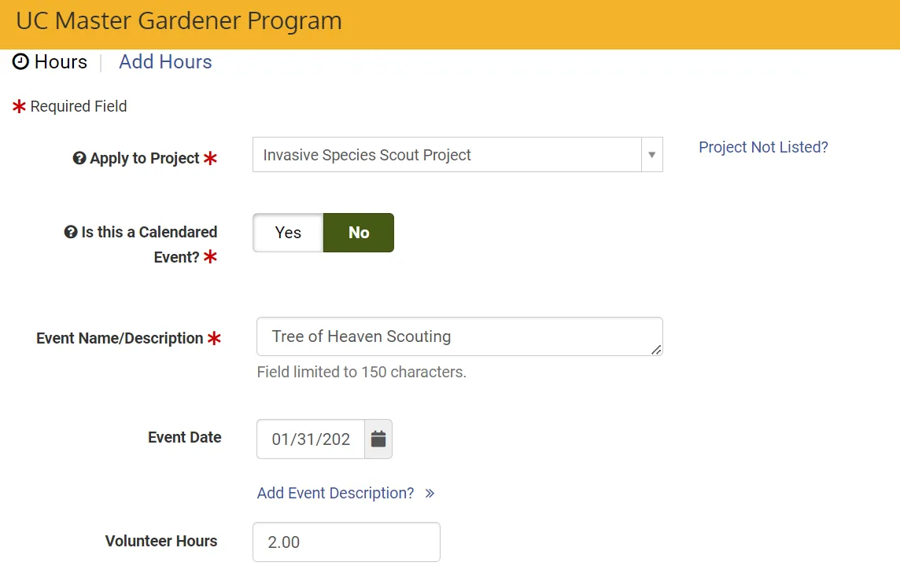The image size is (900, 588).
Task: Click the Volunteer Hours field showing 2.00
Action: (346, 541)
